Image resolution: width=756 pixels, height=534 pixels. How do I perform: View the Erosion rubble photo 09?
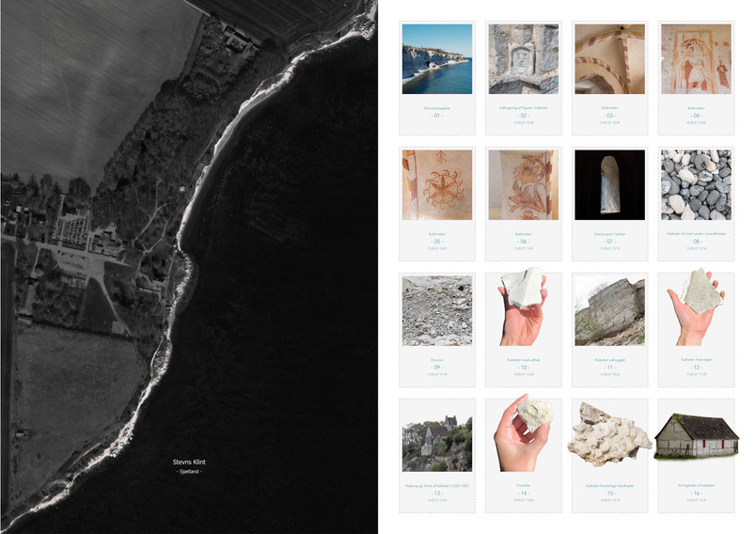[437, 311]
